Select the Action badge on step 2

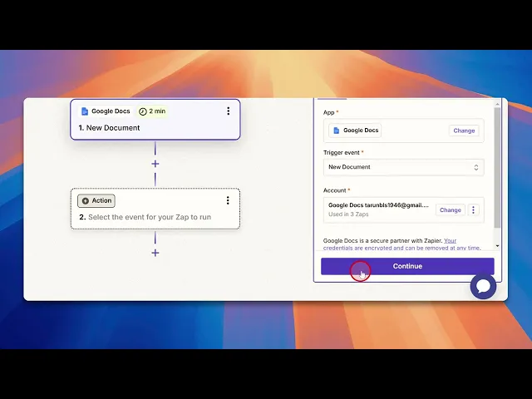tap(96, 200)
